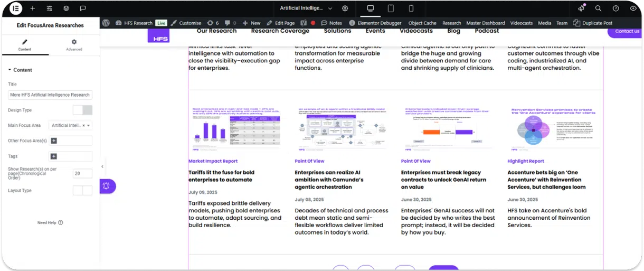
Task: Preview changes with the eye icon
Action: [633, 8]
